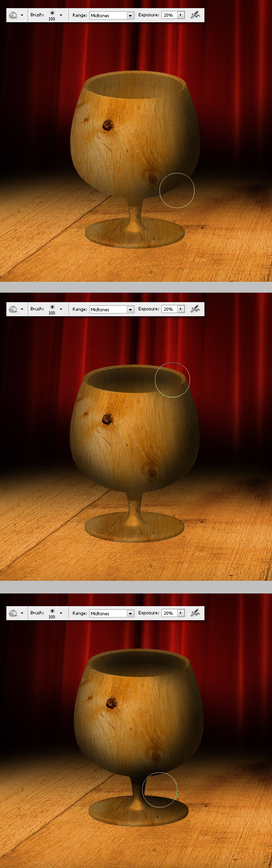This screenshot has width=272, height=868.
Task: Click the brush preview 100 in the first options bar
Action: tap(52, 15)
